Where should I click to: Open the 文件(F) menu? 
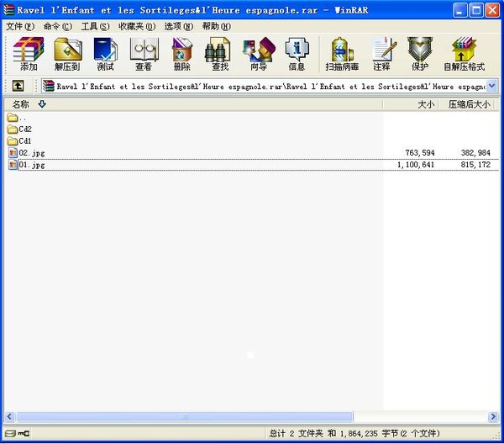(20, 26)
